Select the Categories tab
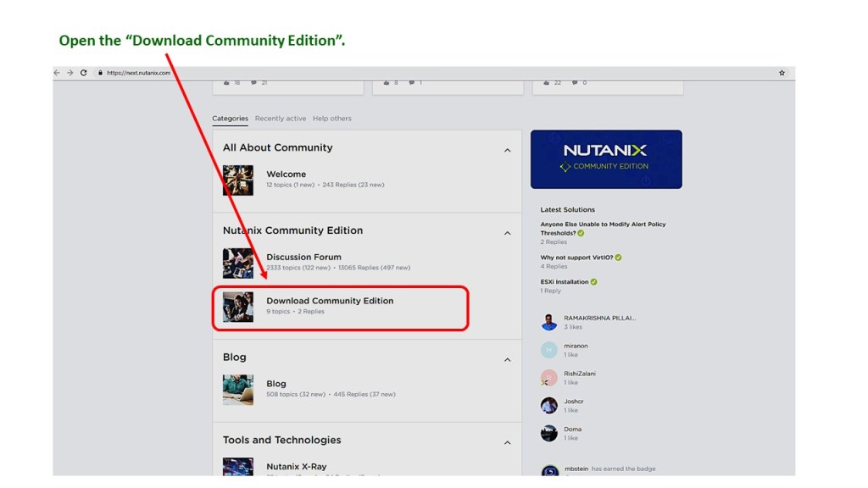This screenshot has width=868, height=488. [x=230, y=119]
